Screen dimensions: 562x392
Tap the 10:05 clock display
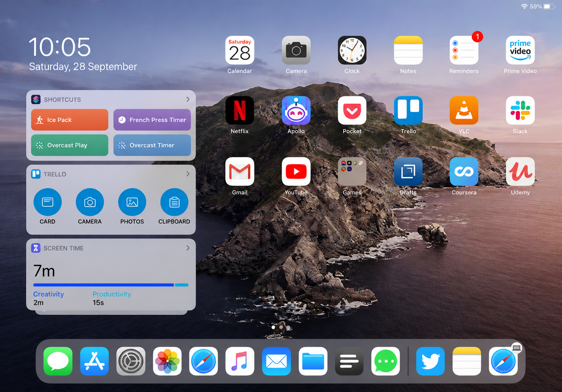pos(60,47)
